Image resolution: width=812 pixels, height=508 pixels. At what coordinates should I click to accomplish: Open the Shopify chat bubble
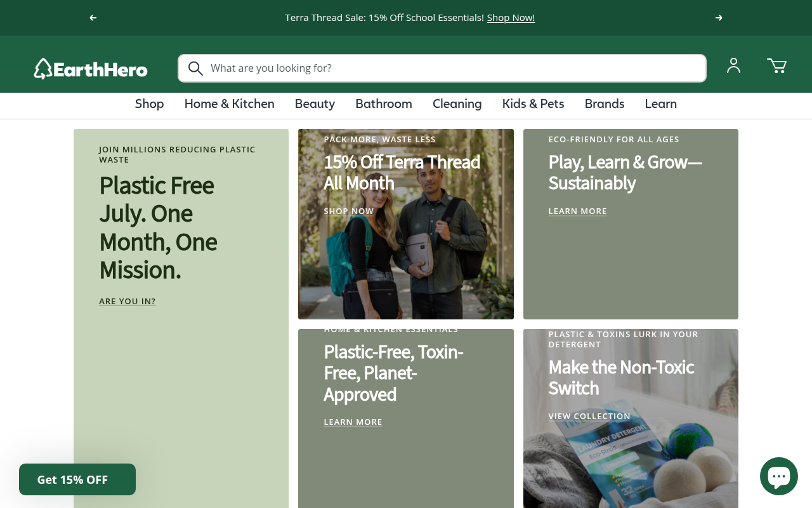(779, 476)
